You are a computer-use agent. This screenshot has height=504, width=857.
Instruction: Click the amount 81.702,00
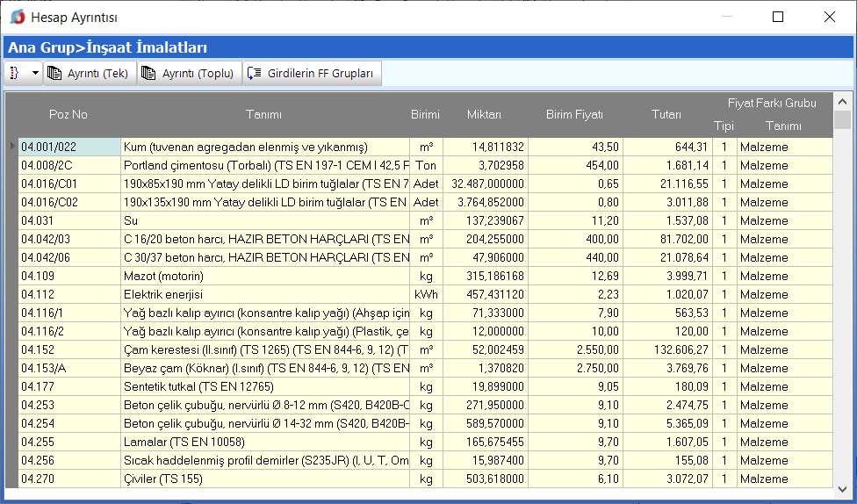coord(668,239)
